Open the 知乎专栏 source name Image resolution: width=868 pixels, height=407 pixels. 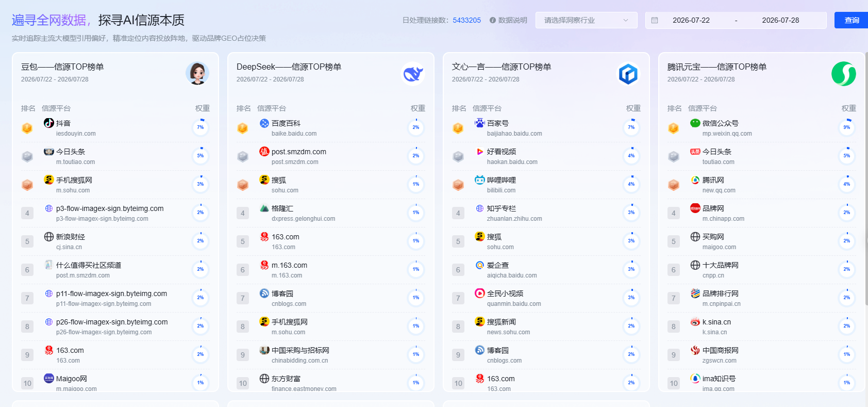(x=502, y=208)
